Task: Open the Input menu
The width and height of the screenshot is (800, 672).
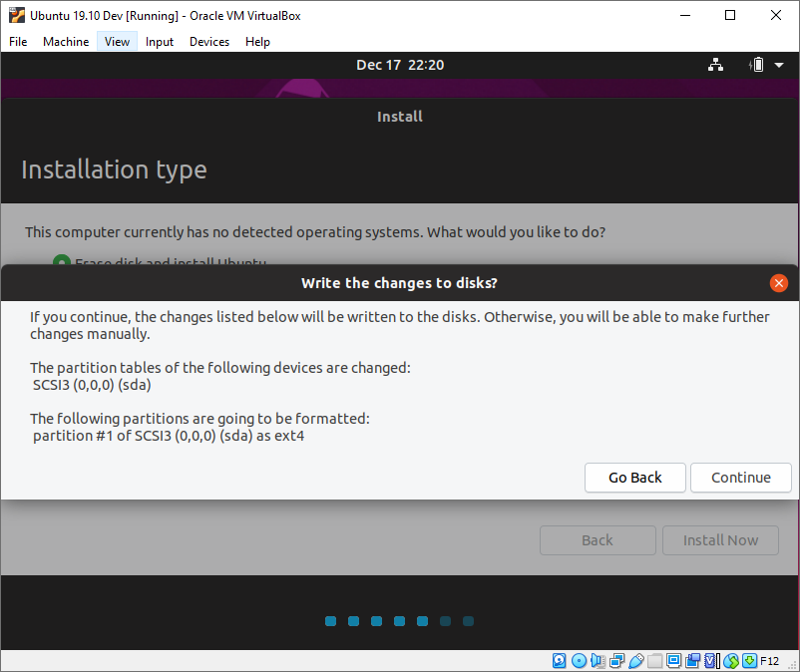Action: pyautogui.click(x=160, y=41)
